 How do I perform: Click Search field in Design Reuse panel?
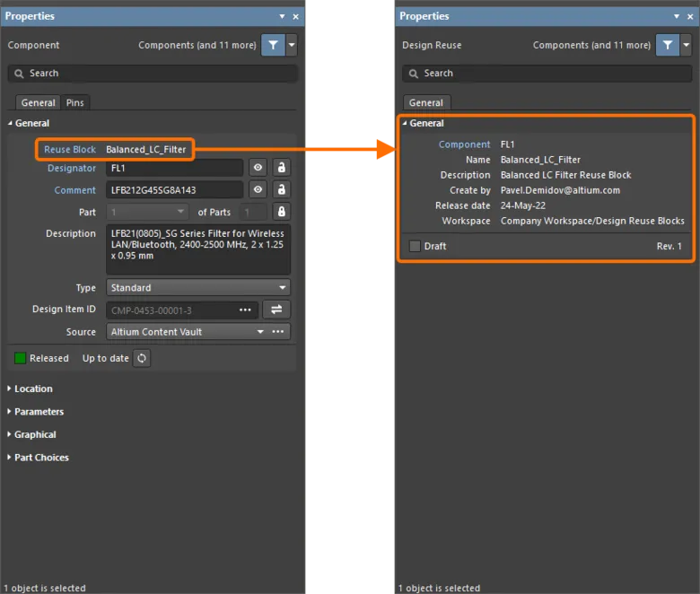[547, 74]
